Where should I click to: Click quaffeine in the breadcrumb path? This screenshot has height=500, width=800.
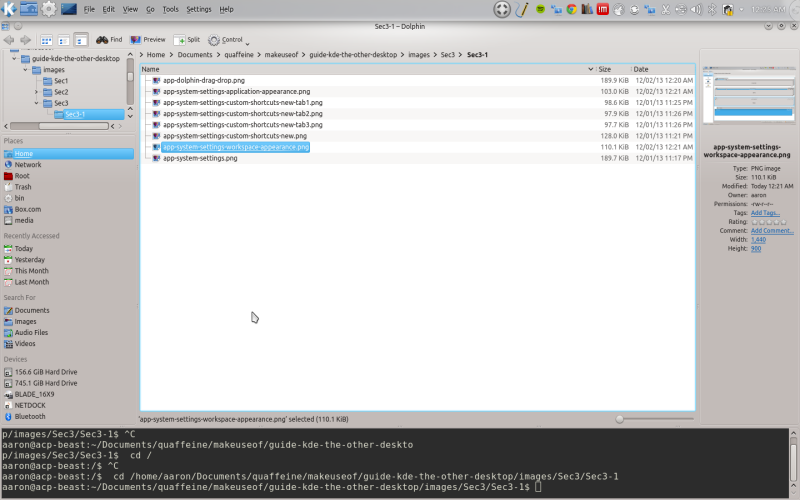[239, 55]
